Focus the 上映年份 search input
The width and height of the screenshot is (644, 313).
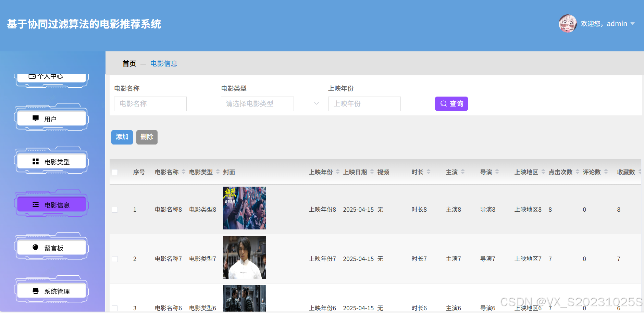(364, 104)
